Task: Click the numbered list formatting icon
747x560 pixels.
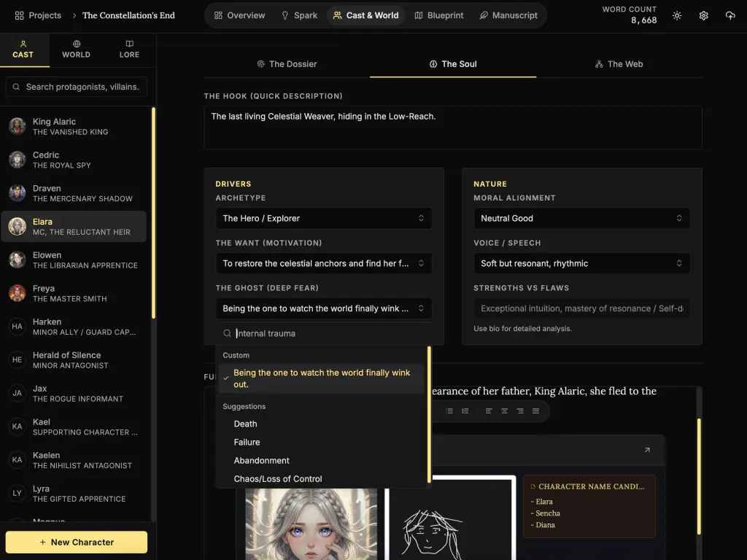Action: [465, 411]
